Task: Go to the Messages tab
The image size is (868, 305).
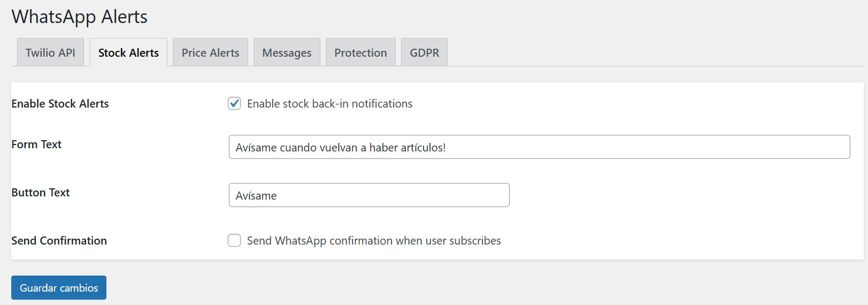Action: point(287,52)
